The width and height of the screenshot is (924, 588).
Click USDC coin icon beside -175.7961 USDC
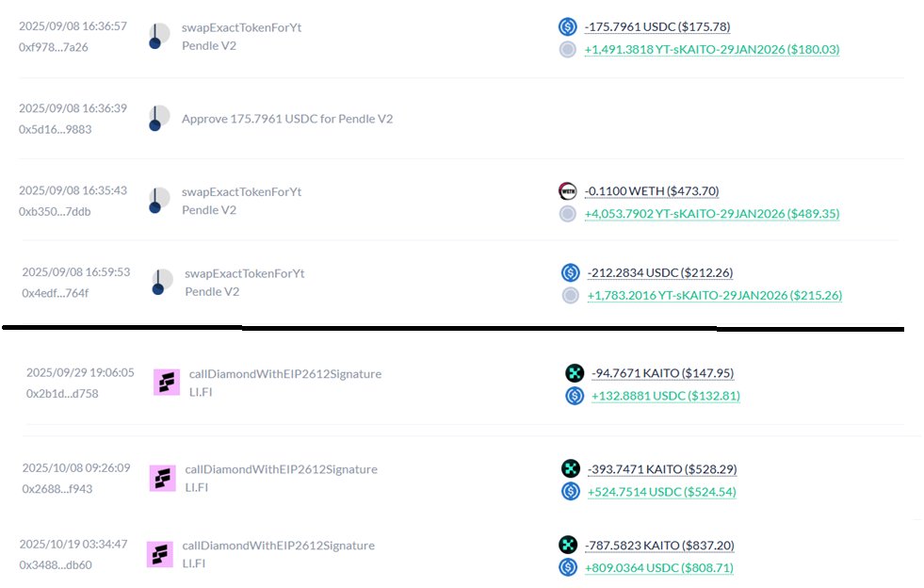[567, 27]
